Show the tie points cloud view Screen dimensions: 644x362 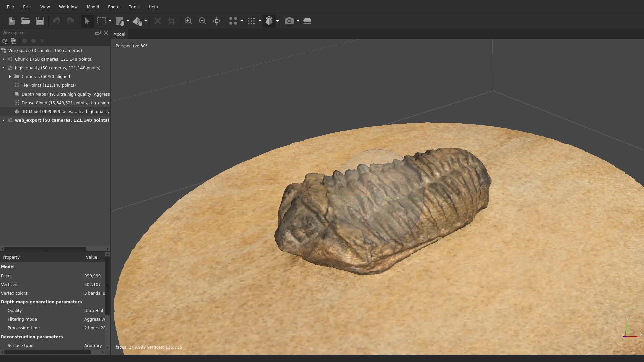tap(233, 21)
